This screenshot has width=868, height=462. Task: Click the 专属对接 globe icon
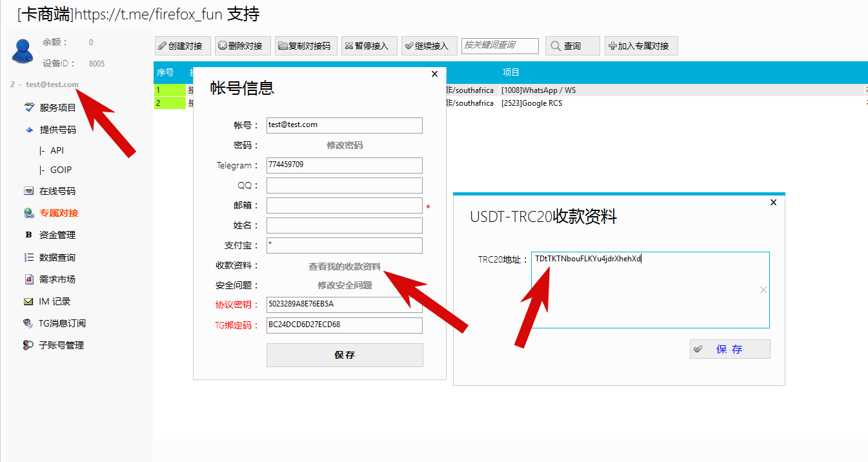pos(28,213)
